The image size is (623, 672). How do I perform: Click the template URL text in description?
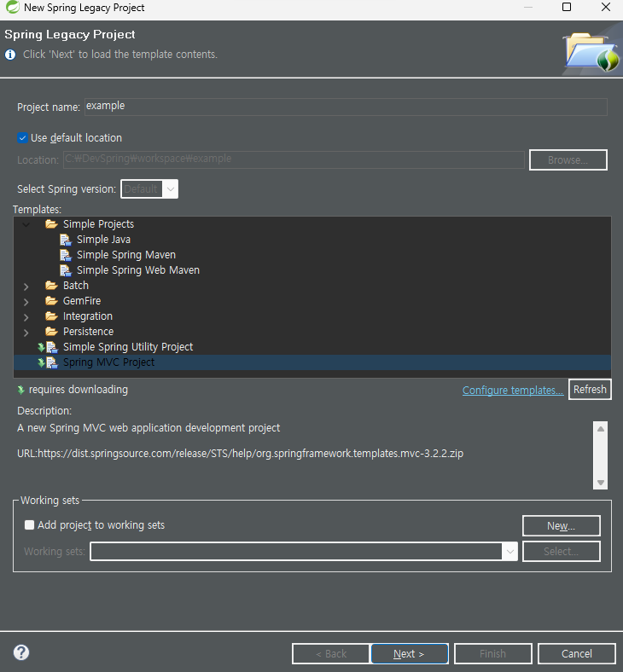(x=240, y=454)
